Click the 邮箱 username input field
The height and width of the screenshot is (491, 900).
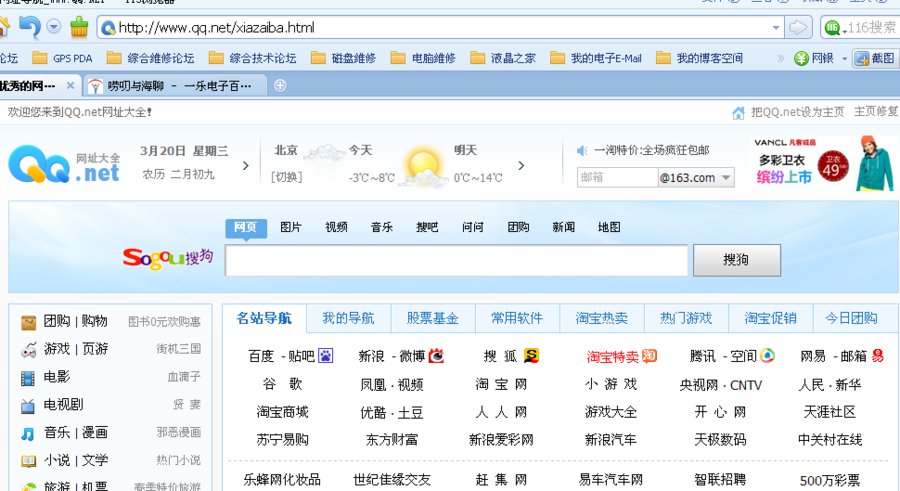point(617,177)
